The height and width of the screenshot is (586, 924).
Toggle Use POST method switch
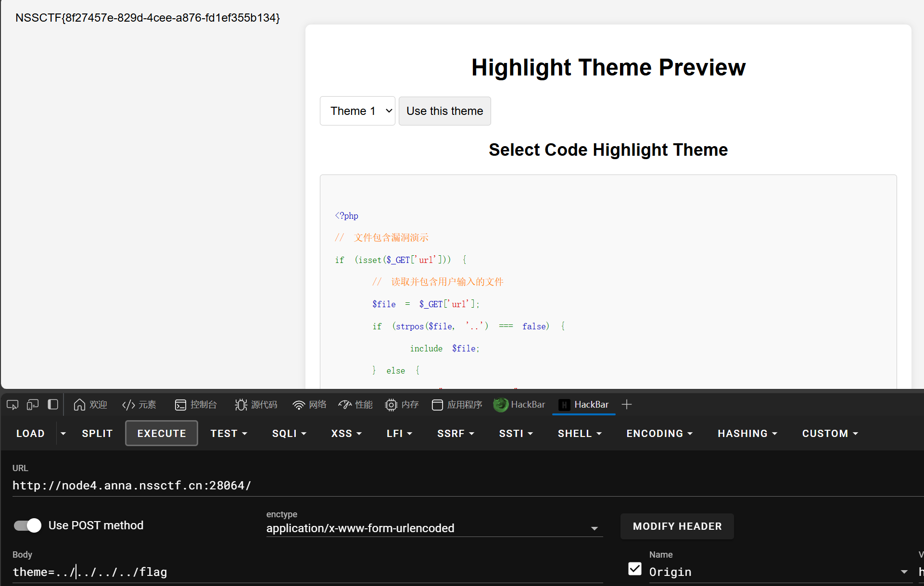[x=28, y=525]
